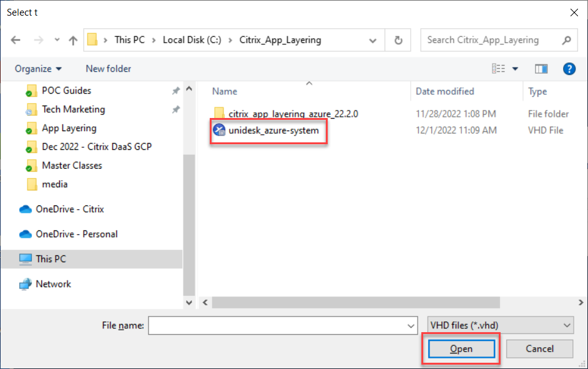Open the Help button
Image resolution: width=588 pixels, height=369 pixels.
pos(569,69)
